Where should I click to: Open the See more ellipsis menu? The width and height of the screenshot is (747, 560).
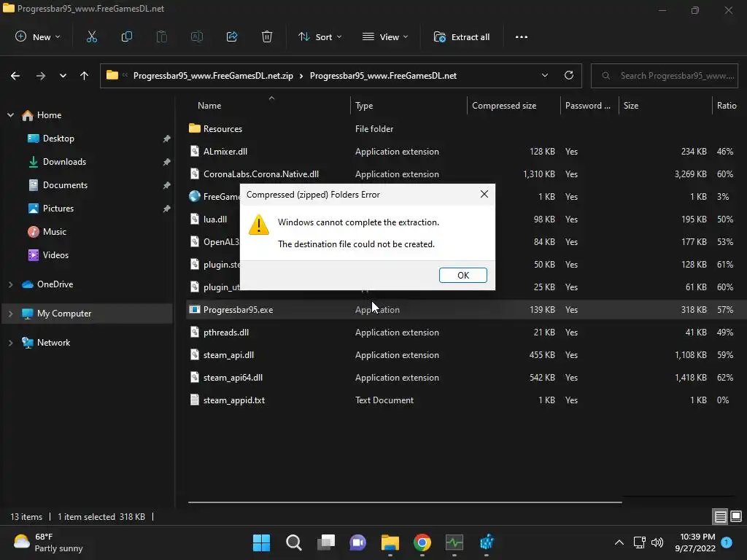(x=521, y=36)
